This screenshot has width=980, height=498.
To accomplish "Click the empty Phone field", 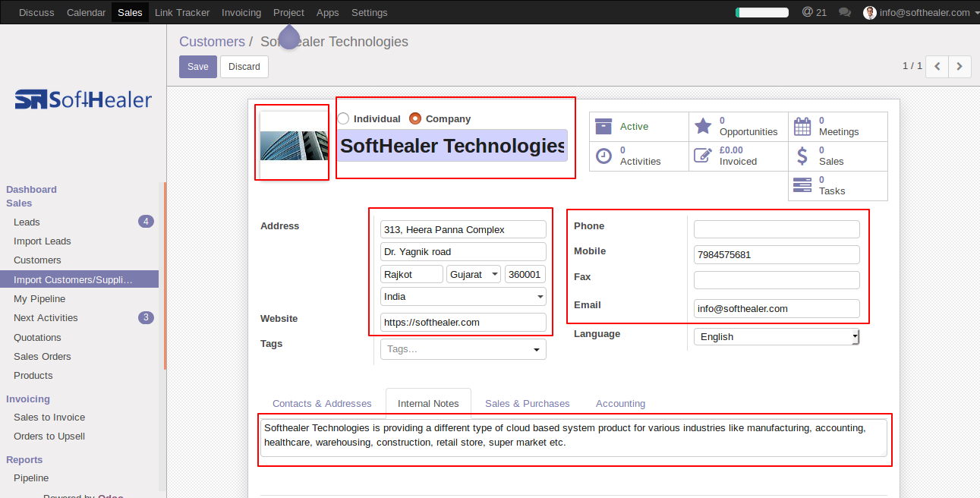I will [777, 229].
